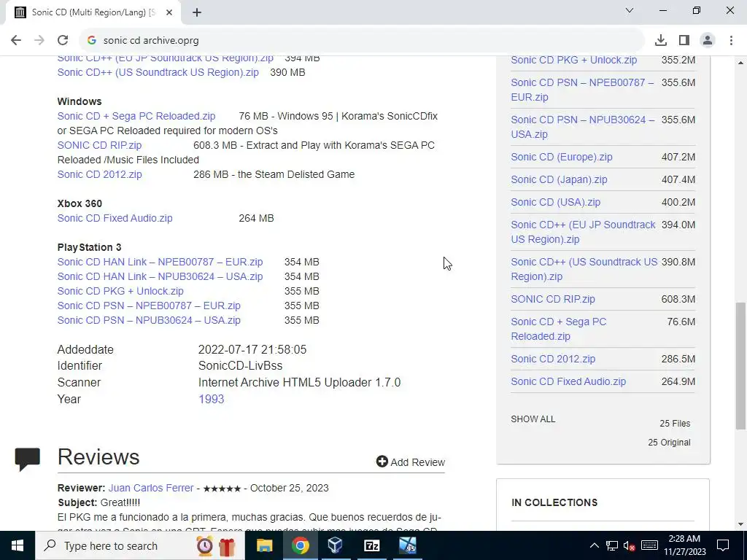
Task: Open Sonic CD PSN NPUB30624 USA.zip in description
Action: (x=149, y=321)
